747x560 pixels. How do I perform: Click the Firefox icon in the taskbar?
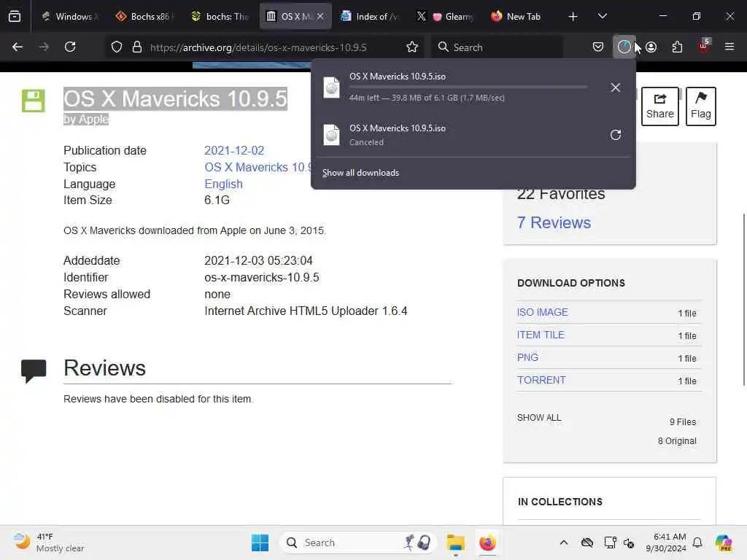487,542
